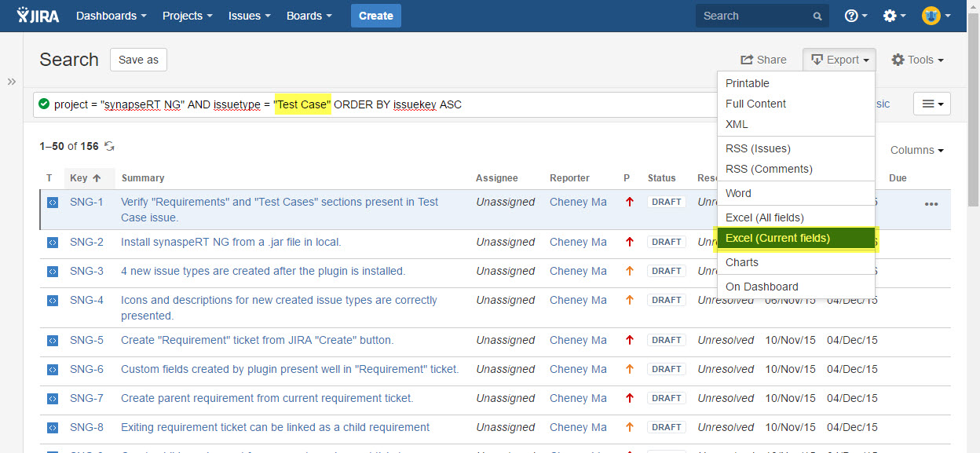Open the Help question mark menu
The height and width of the screenshot is (453, 980).
click(855, 16)
